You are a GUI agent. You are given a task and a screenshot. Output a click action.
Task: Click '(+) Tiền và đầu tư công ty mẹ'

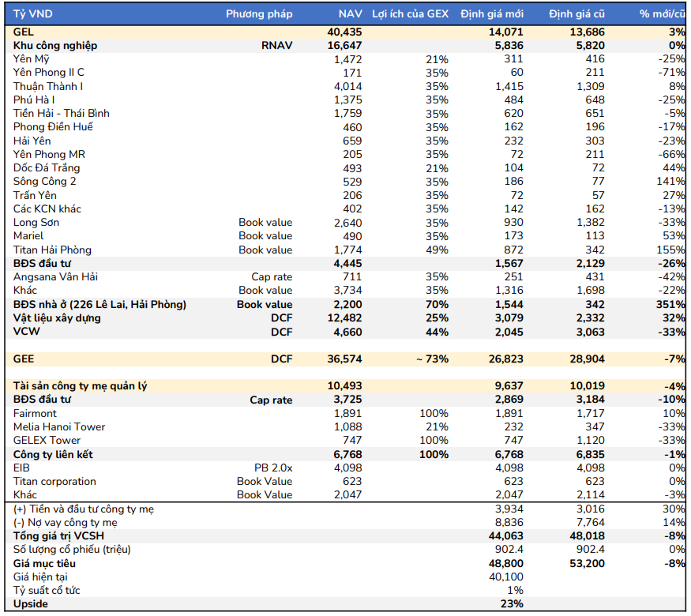[83, 509]
